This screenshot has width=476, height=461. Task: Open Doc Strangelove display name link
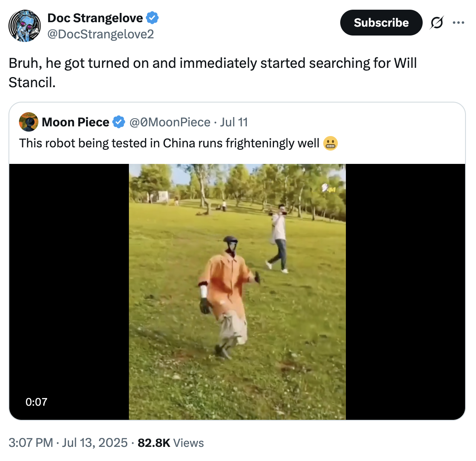pyautogui.click(x=95, y=18)
